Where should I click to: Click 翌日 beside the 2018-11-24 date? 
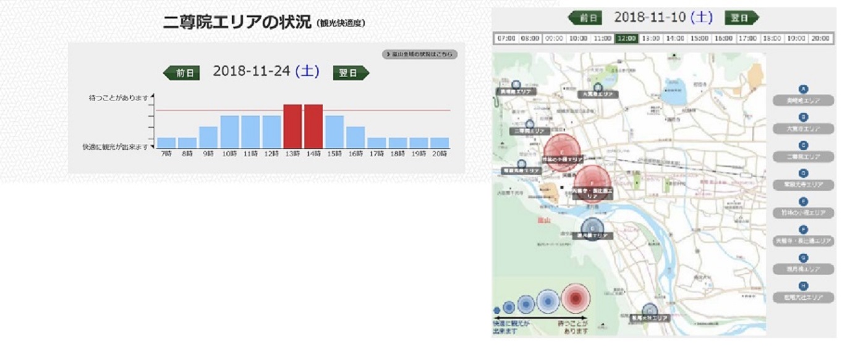pyautogui.click(x=351, y=73)
